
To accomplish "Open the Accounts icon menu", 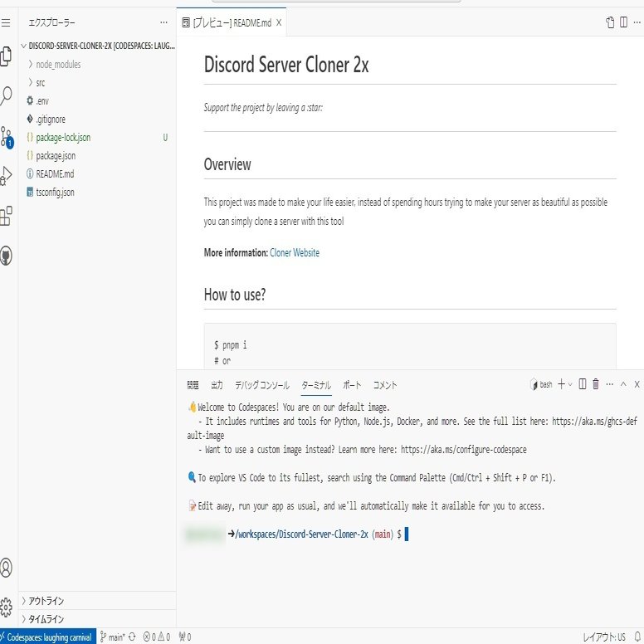I will pyautogui.click(x=6, y=567).
